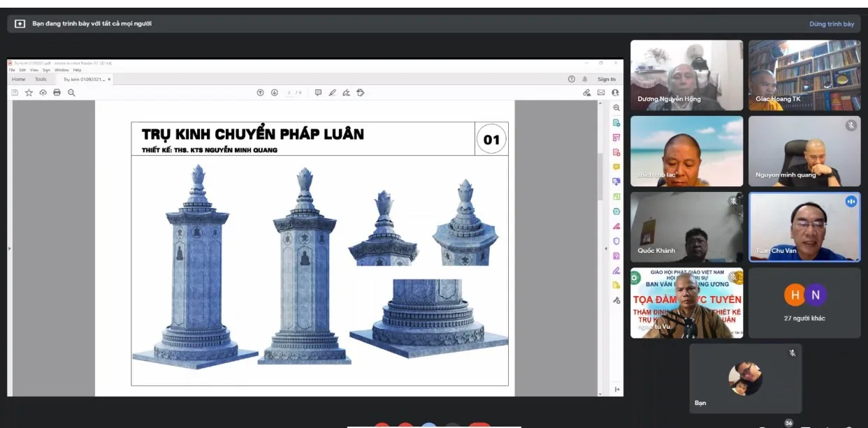Bookmark the PDF with the star icon
868x428 pixels.
click(x=29, y=92)
